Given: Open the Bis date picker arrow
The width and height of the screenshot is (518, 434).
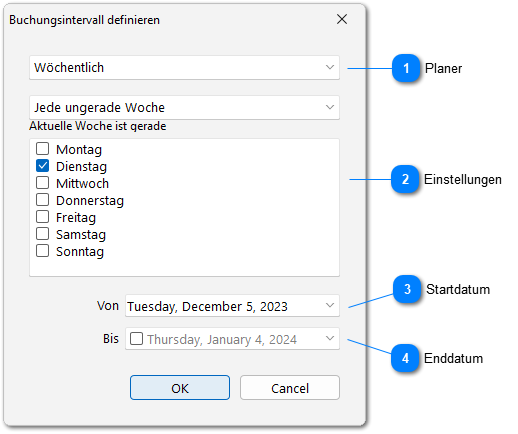Looking at the screenshot, I should coord(330,339).
